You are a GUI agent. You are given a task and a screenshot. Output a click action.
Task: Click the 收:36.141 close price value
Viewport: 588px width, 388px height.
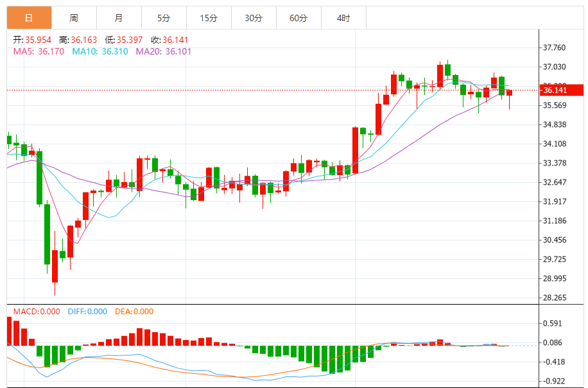[169, 40]
